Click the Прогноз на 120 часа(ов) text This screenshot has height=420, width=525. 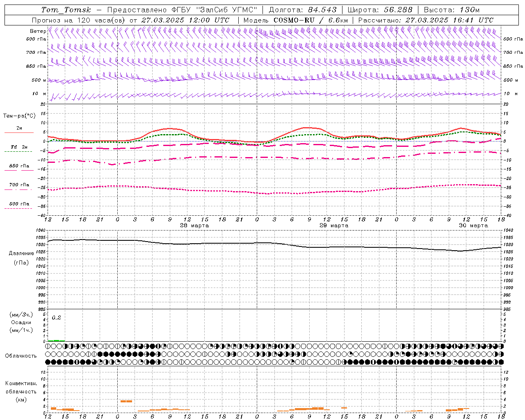click(79, 20)
